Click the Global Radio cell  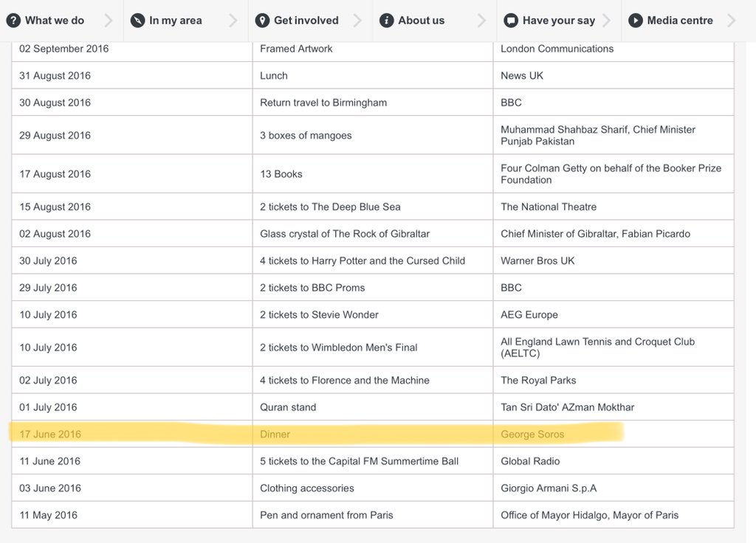pos(614,460)
